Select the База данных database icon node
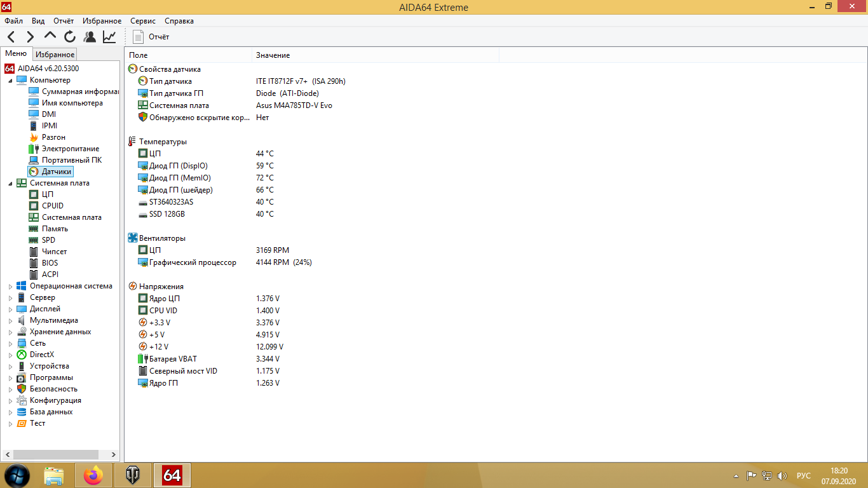Viewport: 868px width, 488px height. coord(22,412)
